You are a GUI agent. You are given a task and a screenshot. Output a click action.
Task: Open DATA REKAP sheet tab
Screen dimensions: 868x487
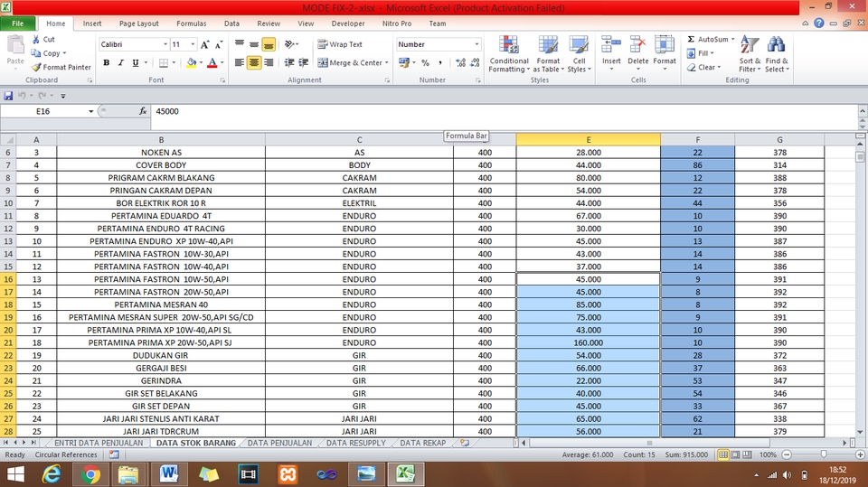[423, 443]
